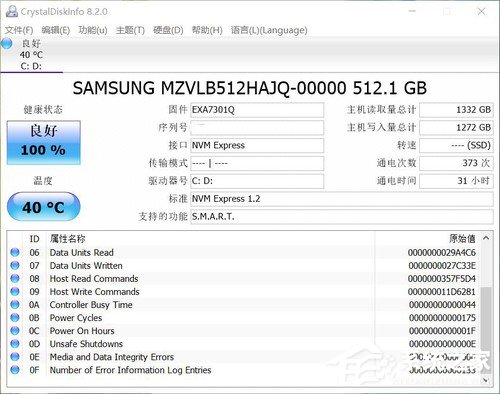This screenshot has height=394, width=500.
Task: Click the total host reads value 1332 GB
Action: (456, 110)
